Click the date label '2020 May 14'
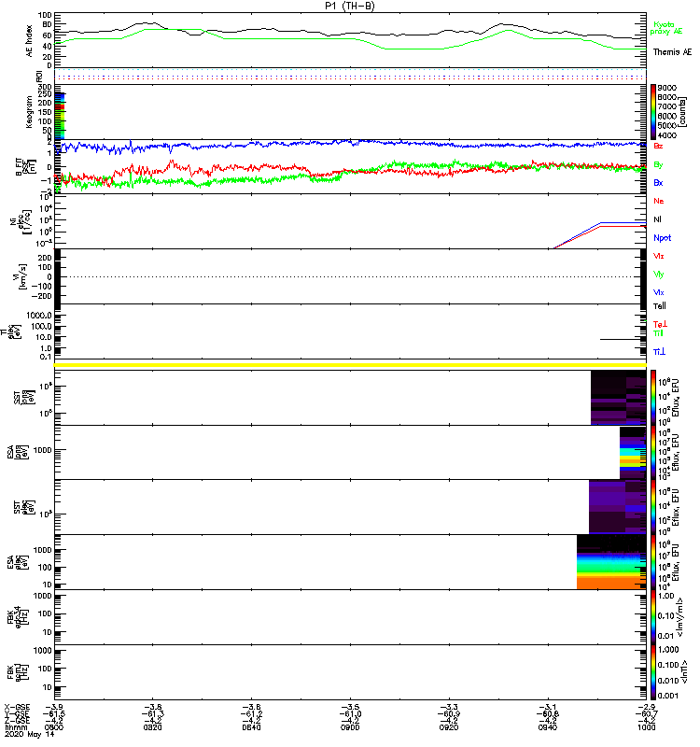Viewport: 700px width, 747px height. tap(30, 735)
